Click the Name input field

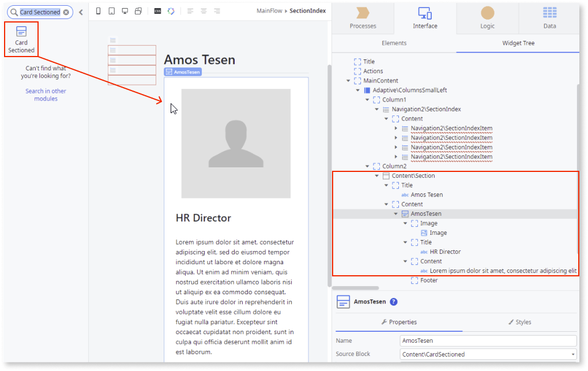(487, 340)
